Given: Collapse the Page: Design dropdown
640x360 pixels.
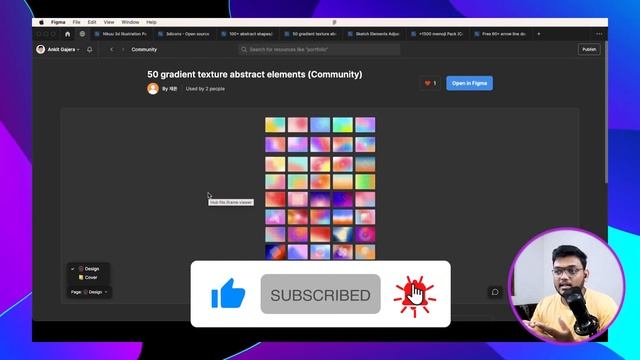Looking at the screenshot, I should pyautogui.click(x=89, y=292).
